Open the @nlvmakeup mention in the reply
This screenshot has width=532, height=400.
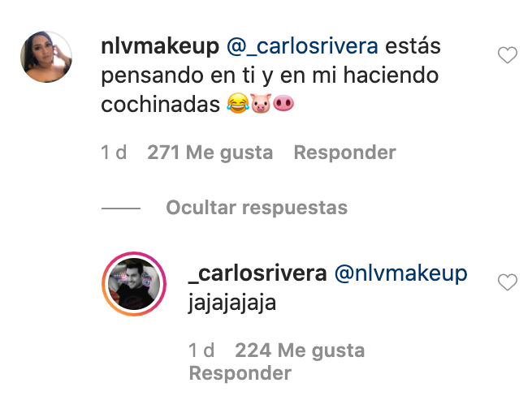point(400,274)
